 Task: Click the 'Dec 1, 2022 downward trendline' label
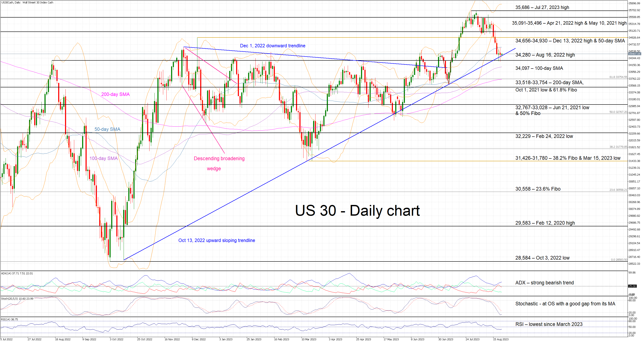point(272,46)
